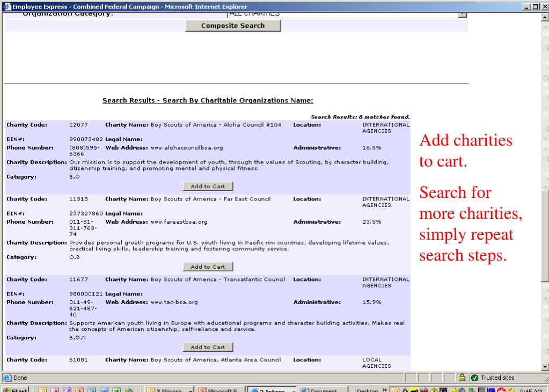Click administrative rate 23.5%
The height and width of the screenshot is (392, 549).
pos(372,222)
